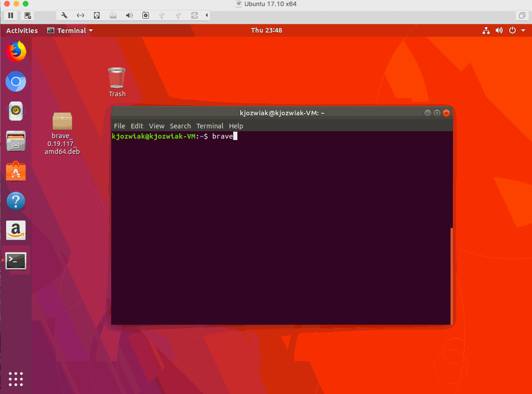The image size is (532, 394).
Task: Click the VM settings wrench icon
Action: (64, 15)
